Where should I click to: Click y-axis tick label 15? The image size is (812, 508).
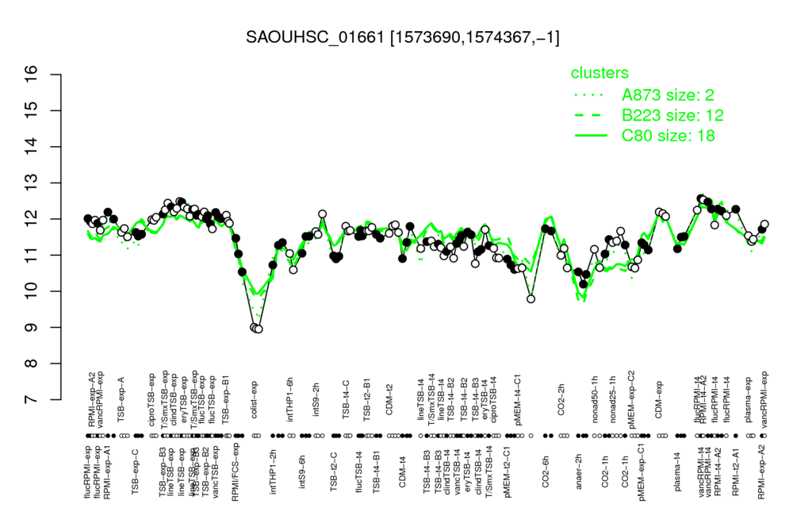tap(32, 111)
